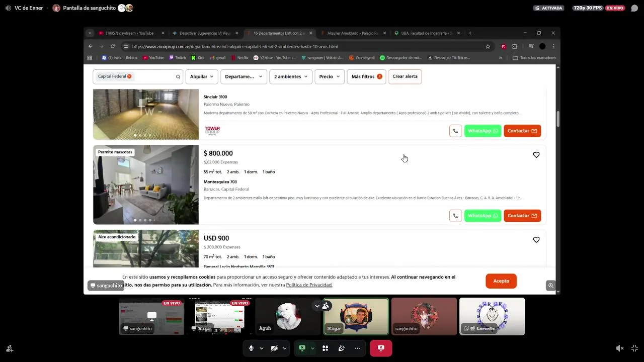644x362 pixels.
Task: Open the 720p 30 FPS quality badge
Action: click(588, 8)
